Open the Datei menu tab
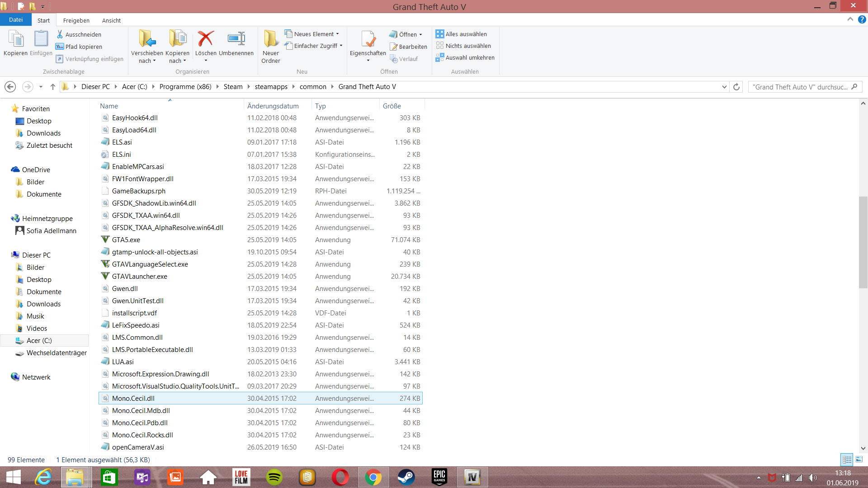868x488 pixels. (16, 20)
